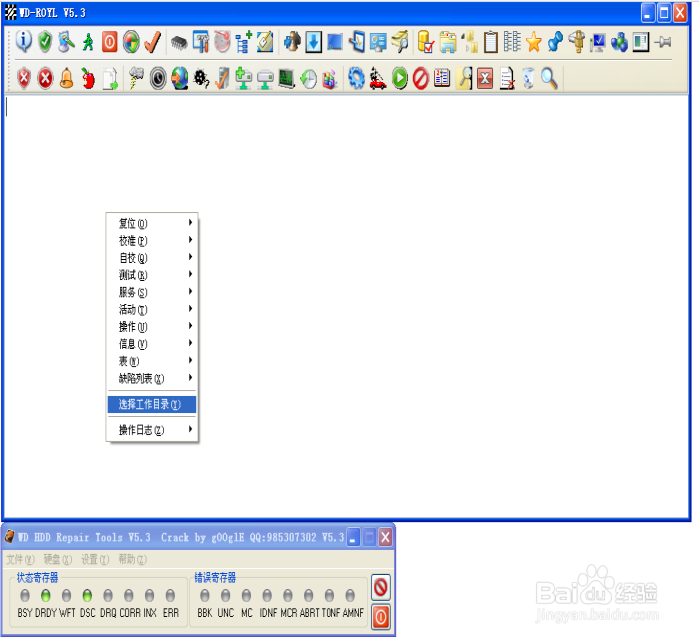Expand the 操作(U) submenu
699x639 pixels.
152,326
